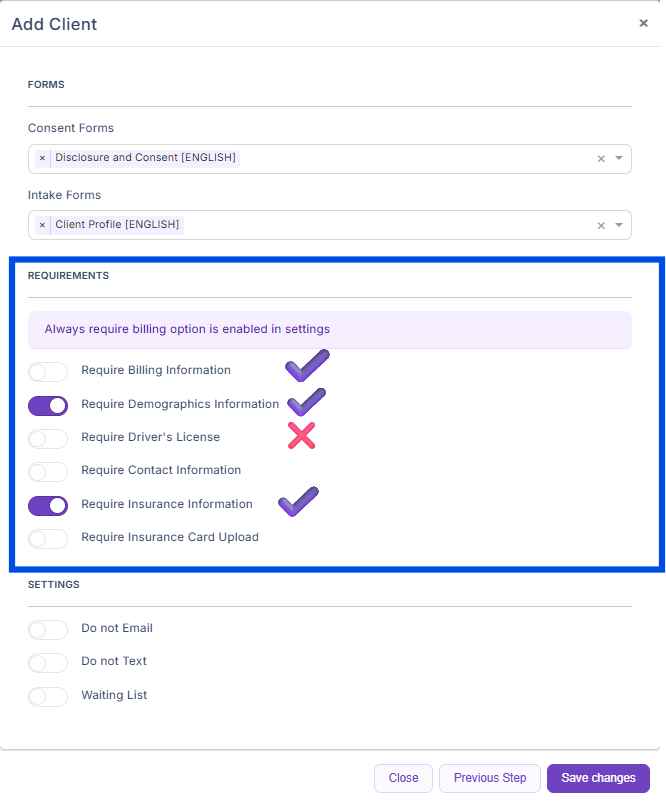Toggle Require Insurance Card Upload on
This screenshot has height=802, width=666.
(x=48, y=538)
